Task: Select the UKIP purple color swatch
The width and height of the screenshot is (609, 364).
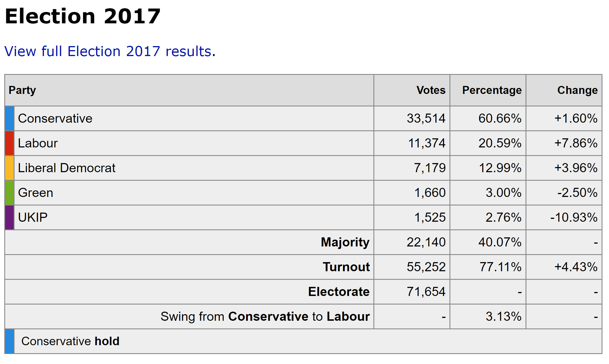Action: (9, 217)
